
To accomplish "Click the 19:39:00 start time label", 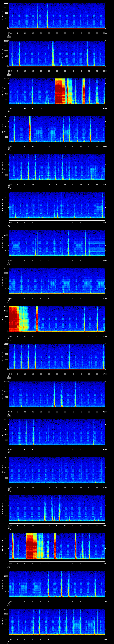I will [9, 109].
